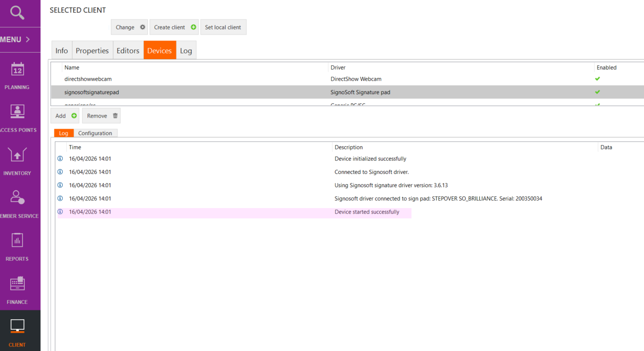This screenshot has width=644, height=351.
Task: Click the Create client button
Action: click(174, 27)
